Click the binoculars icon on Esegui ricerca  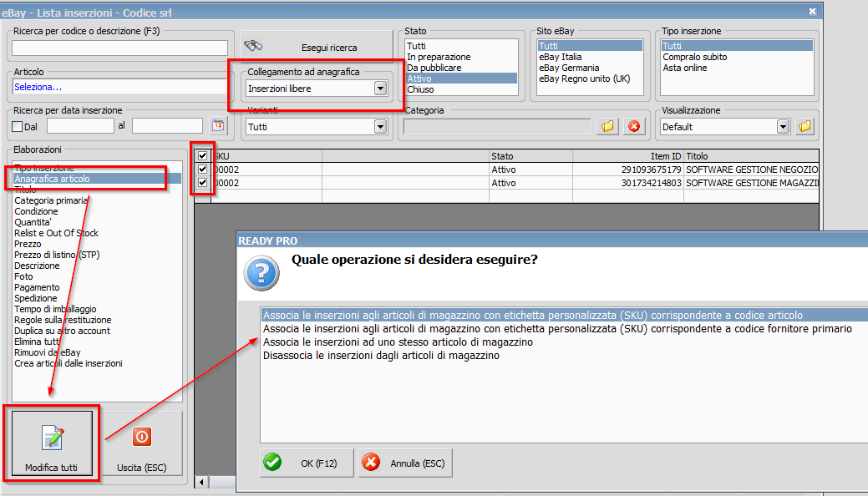tap(253, 46)
